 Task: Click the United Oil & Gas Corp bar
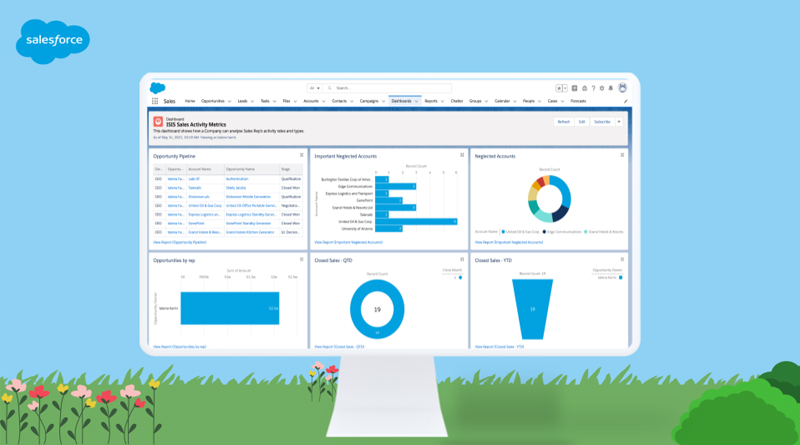(x=416, y=221)
